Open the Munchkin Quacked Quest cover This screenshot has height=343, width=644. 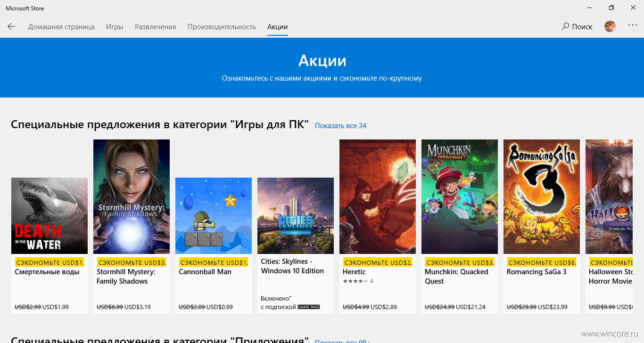pos(460,197)
